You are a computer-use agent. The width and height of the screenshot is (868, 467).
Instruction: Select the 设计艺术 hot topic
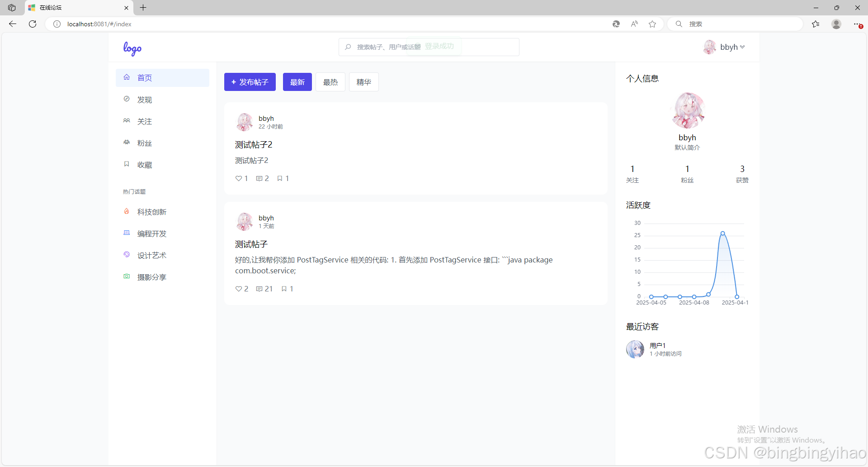tap(162, 255)
